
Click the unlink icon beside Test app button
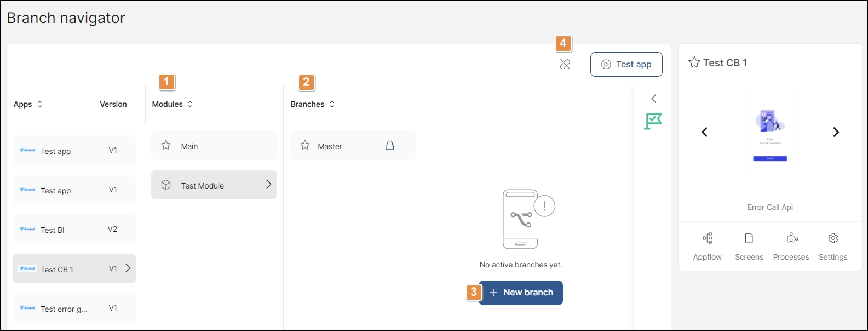click(565, 65)
